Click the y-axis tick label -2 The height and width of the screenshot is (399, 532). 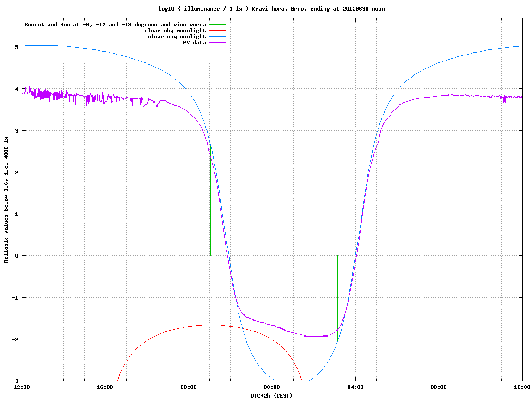(x=15, y=339)
